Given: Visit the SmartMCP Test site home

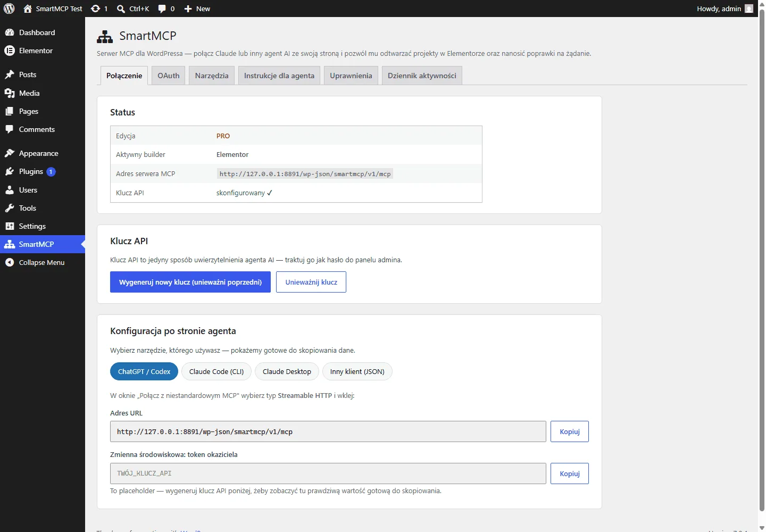Looking at the screenshot, I should click(x=53, y=9).
